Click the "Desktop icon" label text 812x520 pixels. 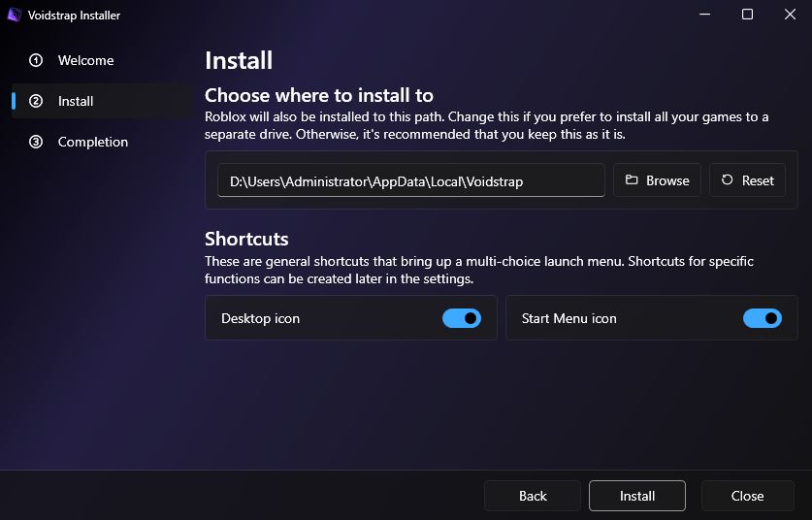click(x=261, y=318)
